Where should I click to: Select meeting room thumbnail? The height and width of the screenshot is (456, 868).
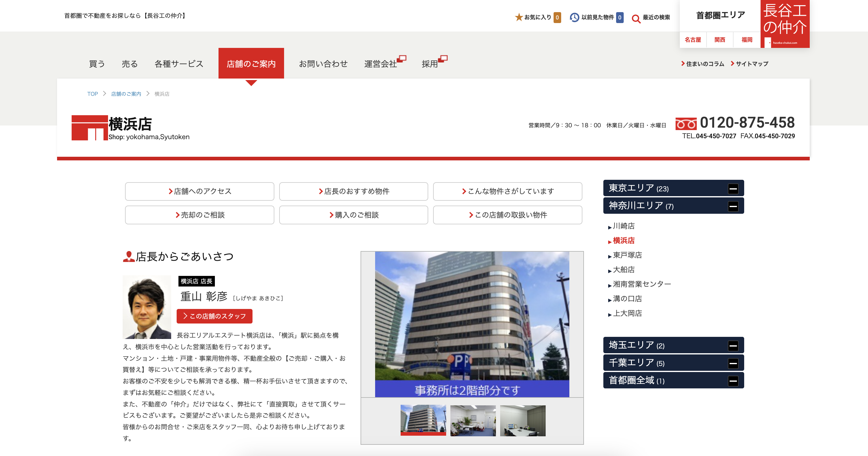523,420
